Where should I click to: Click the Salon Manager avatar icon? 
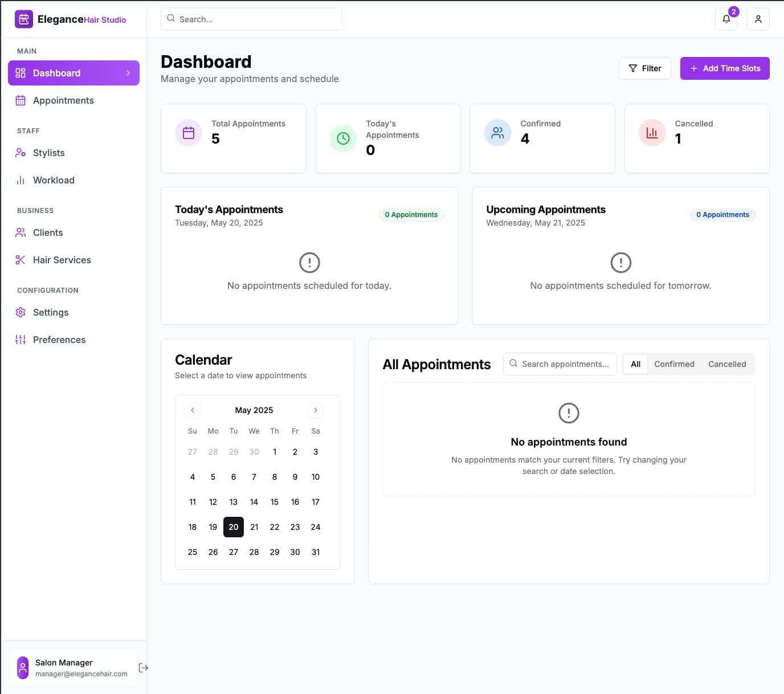pos(23,668)
